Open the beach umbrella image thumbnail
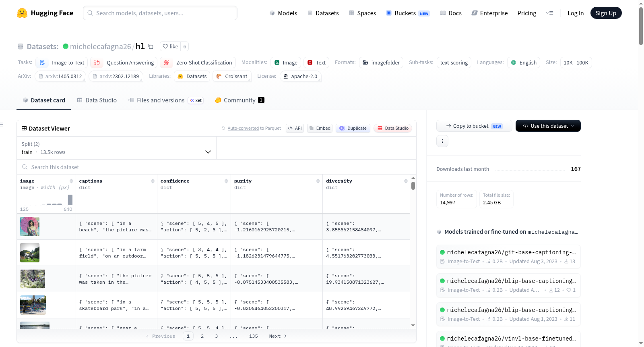The image size is (644, 347). tap(30, 226)
